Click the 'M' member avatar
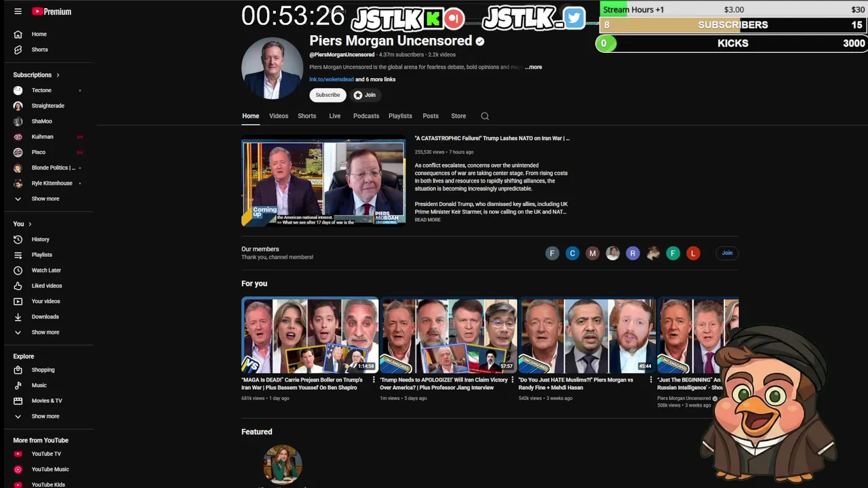Screen dimensions: 868x488 pyautogui.click(x=593, y=253)
